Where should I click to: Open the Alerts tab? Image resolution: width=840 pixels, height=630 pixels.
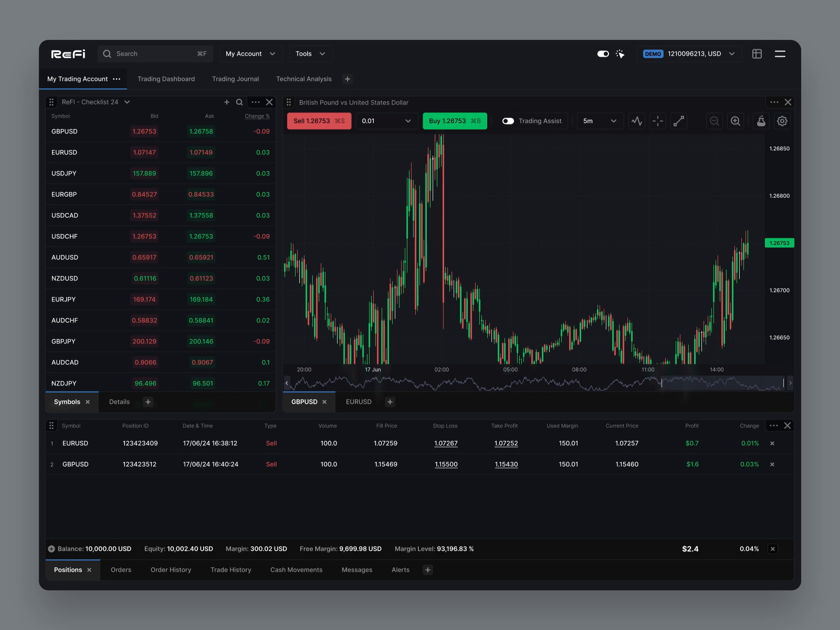coord(401,570)
